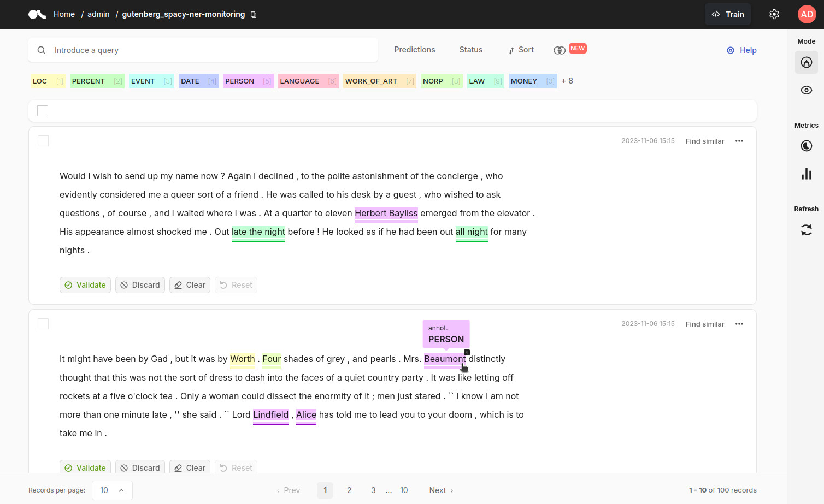The image size is (824, 504).
Task: Go to Next page
Action: [441, 490]
